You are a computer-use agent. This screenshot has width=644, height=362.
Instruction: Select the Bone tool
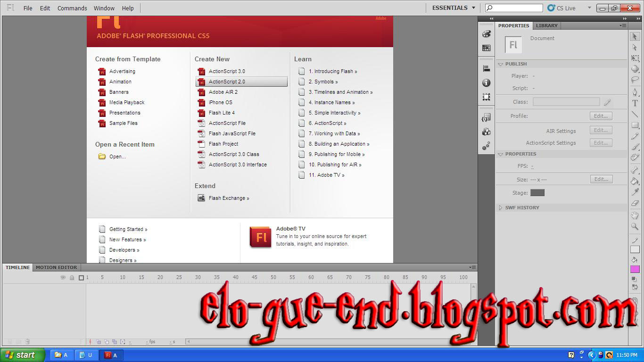coord(635,170)
